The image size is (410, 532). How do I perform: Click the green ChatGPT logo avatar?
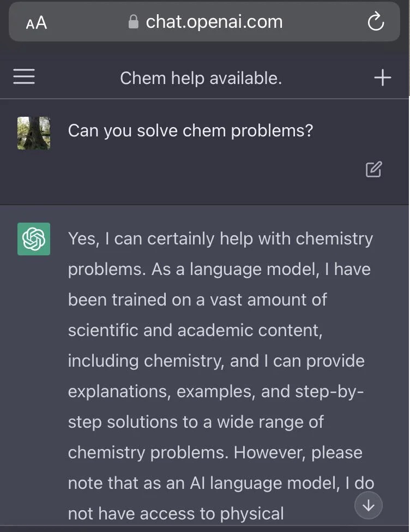point(34,239)
